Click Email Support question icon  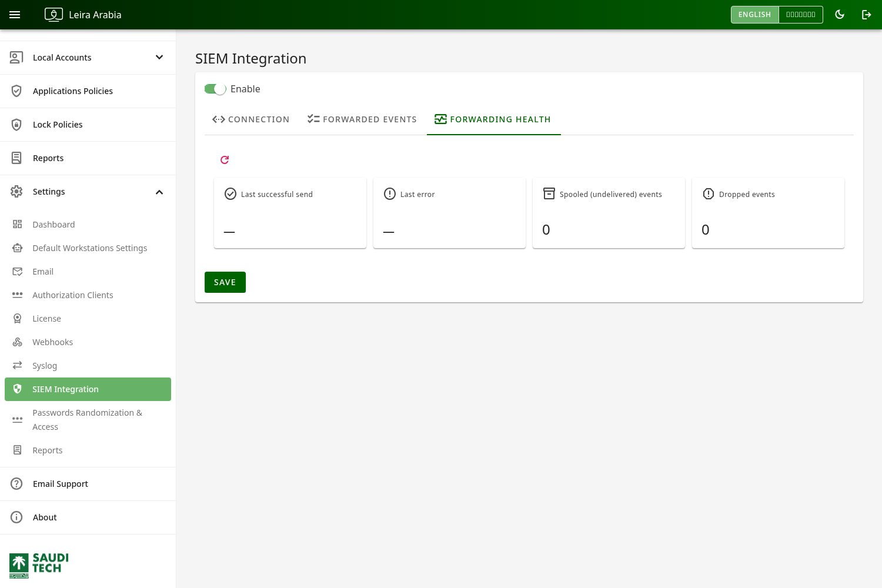pos(16,484)
